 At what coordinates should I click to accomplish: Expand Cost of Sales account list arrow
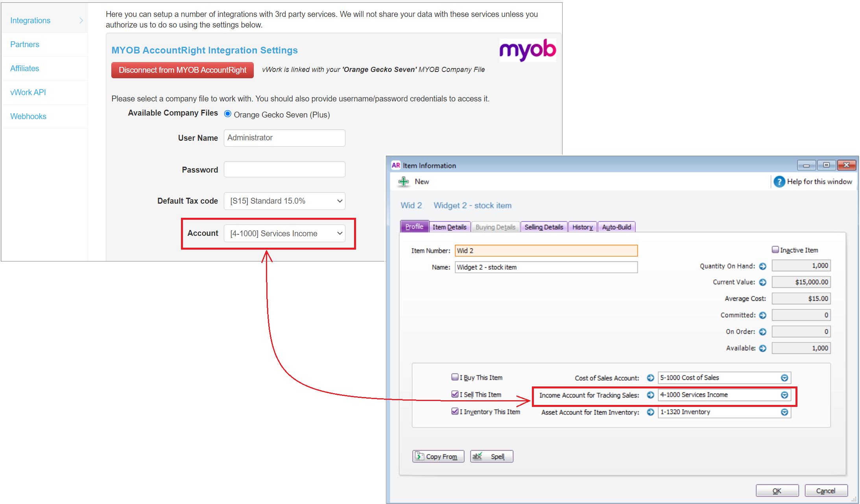pyautogui.click(x=784, y=378)
